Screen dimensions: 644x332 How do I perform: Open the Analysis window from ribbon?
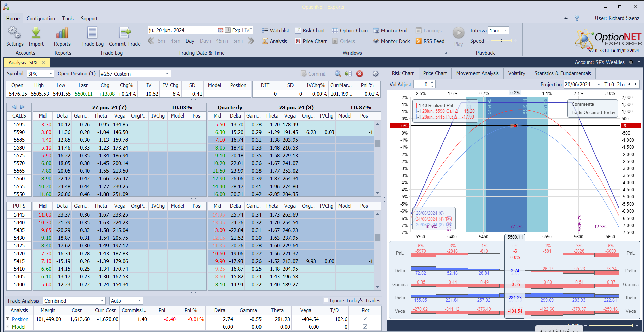tap(275, 41)
